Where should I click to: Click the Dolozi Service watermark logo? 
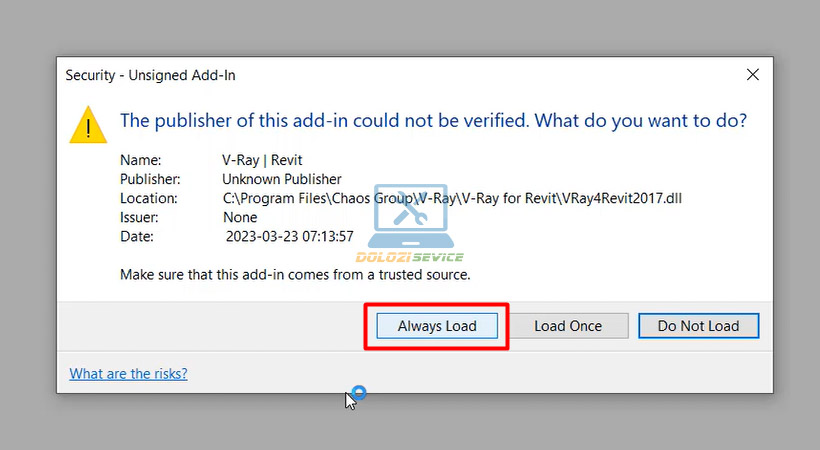click(x=415, y=225)
